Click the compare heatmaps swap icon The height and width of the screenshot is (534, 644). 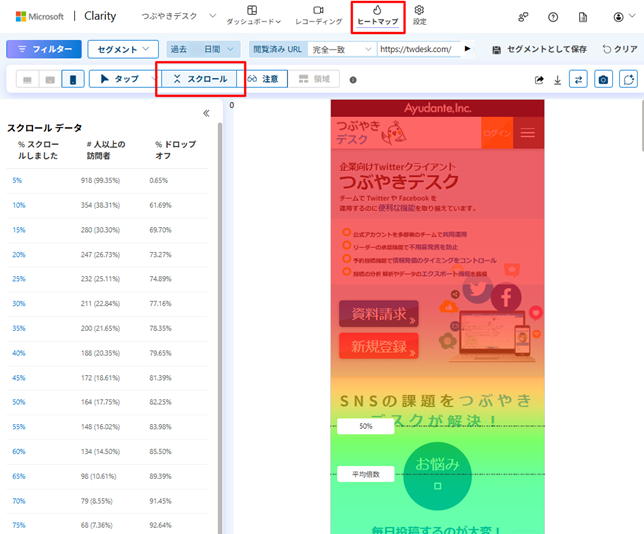click(578, 79)
